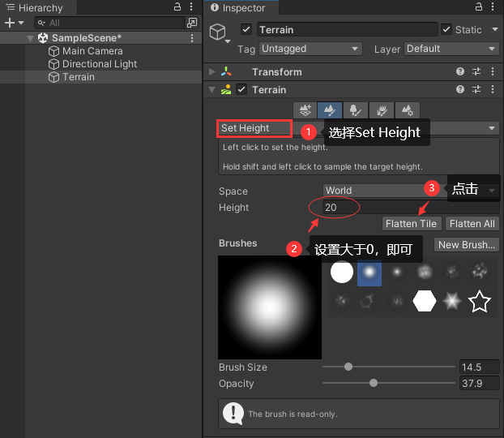The height and width of the screenshot is (438, 504).
Task: Open Terrain component help reference
Action: [x=460, y=89]
